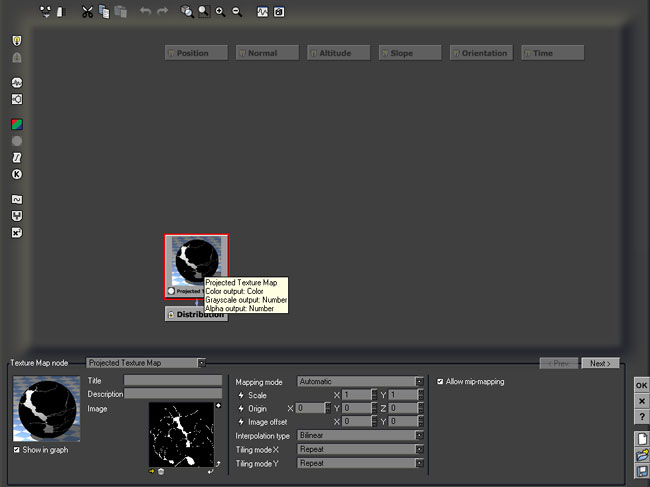Disable Allow mip-mapping checkbox
The height and width of the screenshot is (487, 650).
[x=440, y=381]
